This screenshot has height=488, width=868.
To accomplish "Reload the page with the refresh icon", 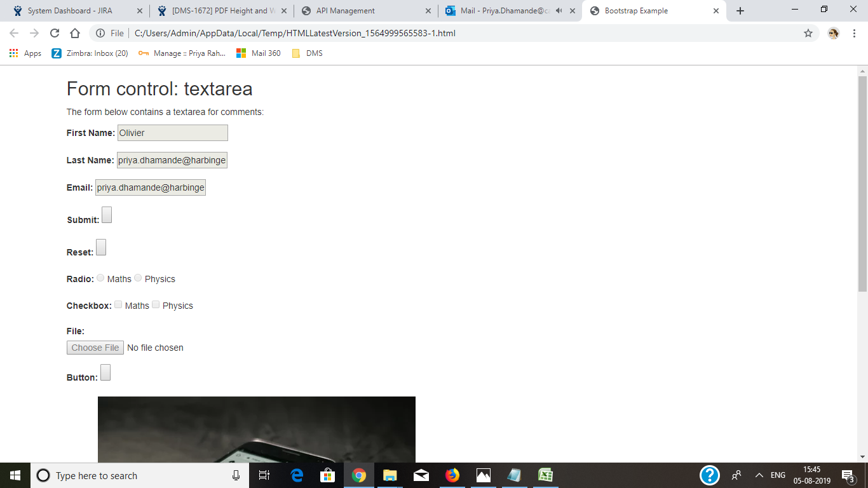I will click(55, 33).
